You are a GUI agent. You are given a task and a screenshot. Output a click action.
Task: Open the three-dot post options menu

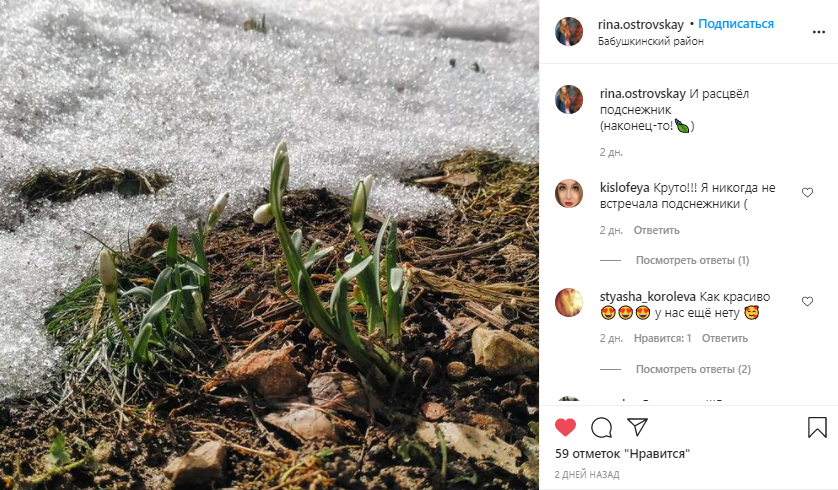tap(818, 33)
